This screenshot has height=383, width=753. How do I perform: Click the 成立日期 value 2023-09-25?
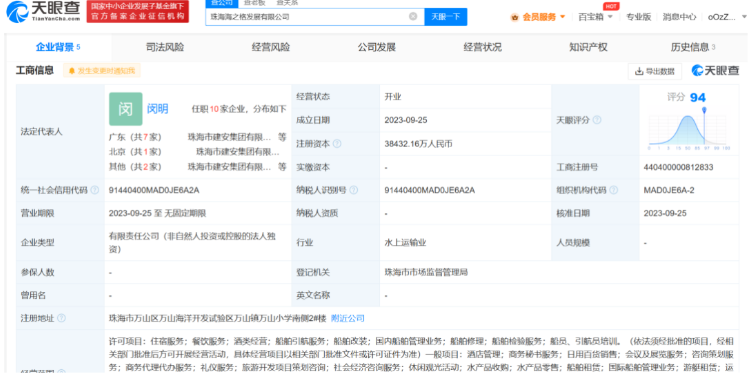[x=406, y=120]
